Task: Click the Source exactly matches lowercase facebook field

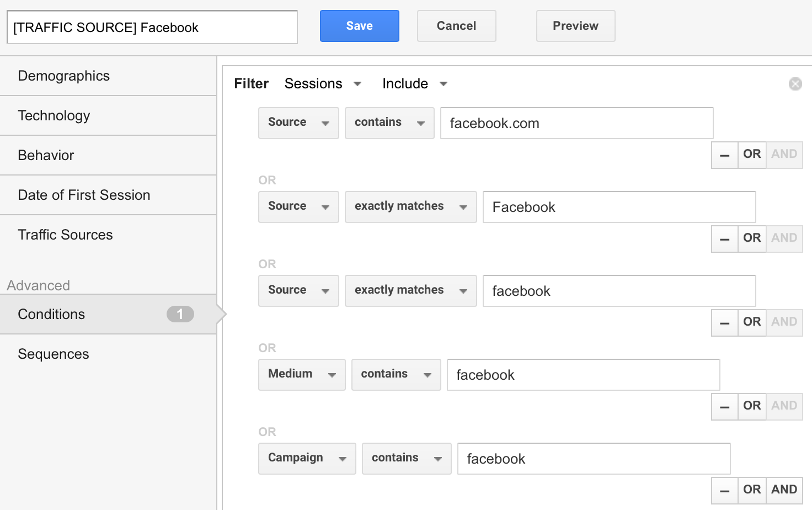Action: pos(619,291)
